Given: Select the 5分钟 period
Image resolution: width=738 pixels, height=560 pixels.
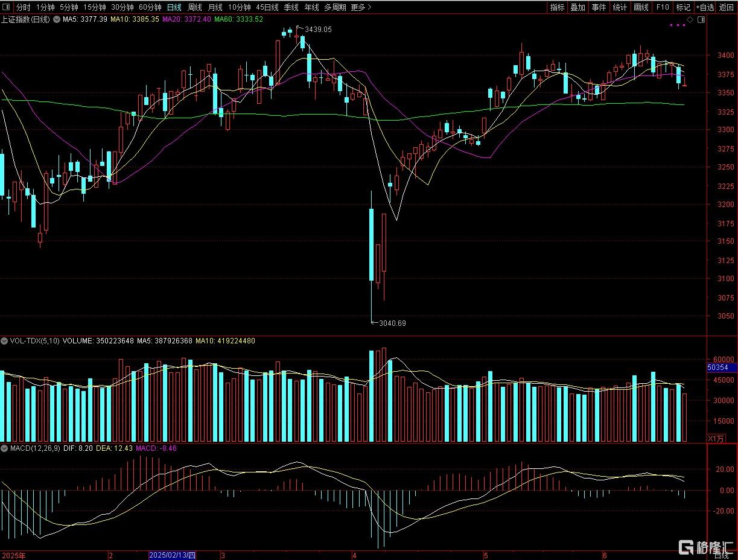Looking at the screenshot, I should click(69, 7).
